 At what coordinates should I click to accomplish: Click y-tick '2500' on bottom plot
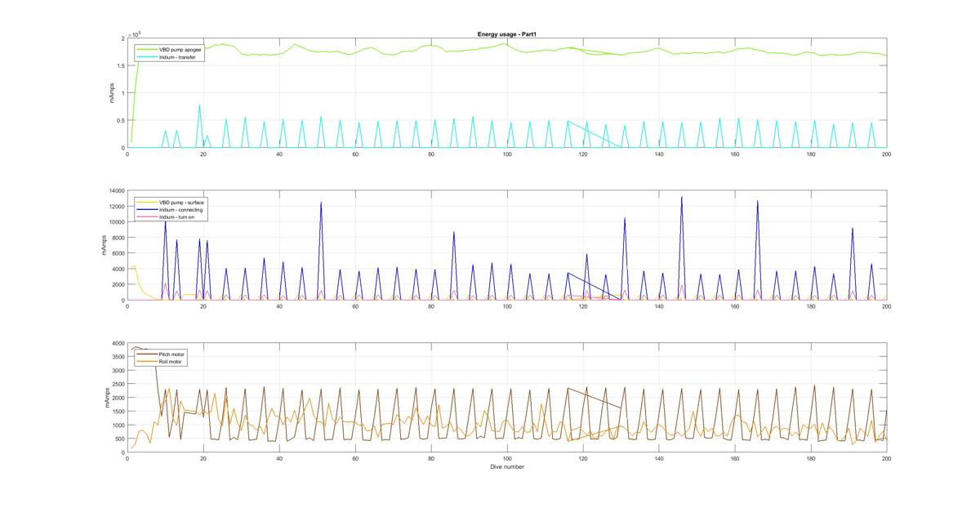coord(117,385)
